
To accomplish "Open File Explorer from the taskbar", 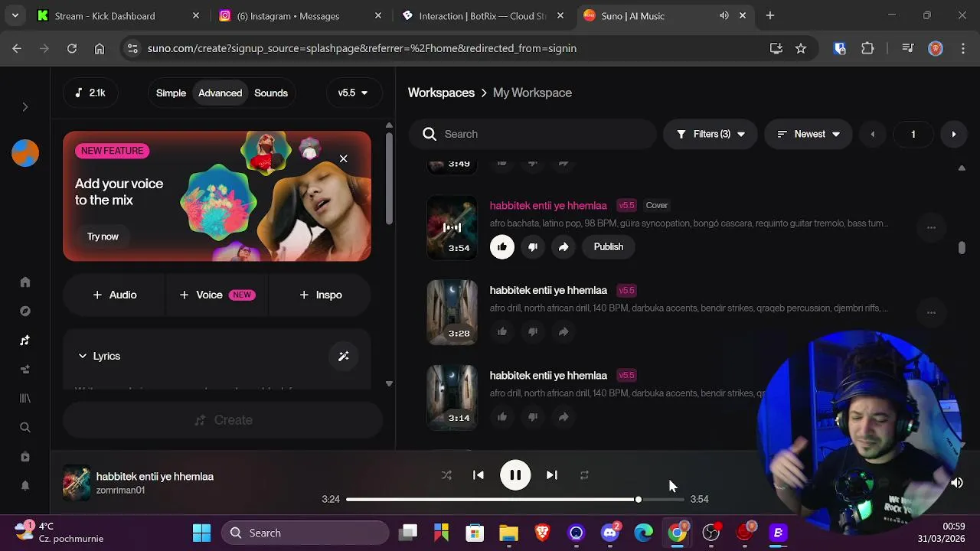I will (508, 533).
